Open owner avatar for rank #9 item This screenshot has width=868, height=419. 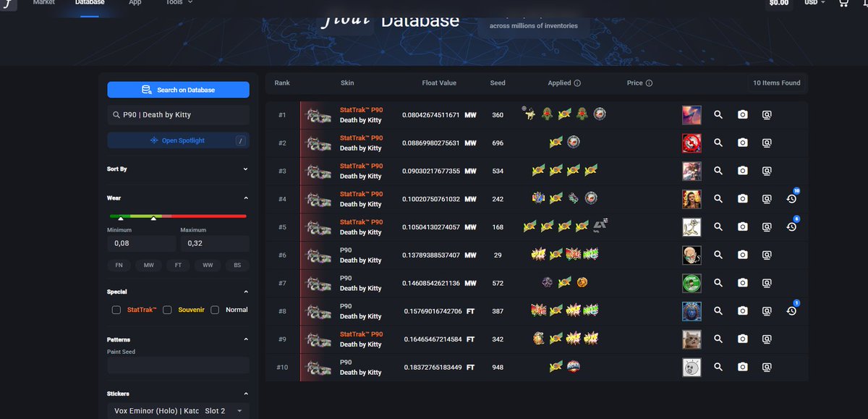click(x=692, y=339)
